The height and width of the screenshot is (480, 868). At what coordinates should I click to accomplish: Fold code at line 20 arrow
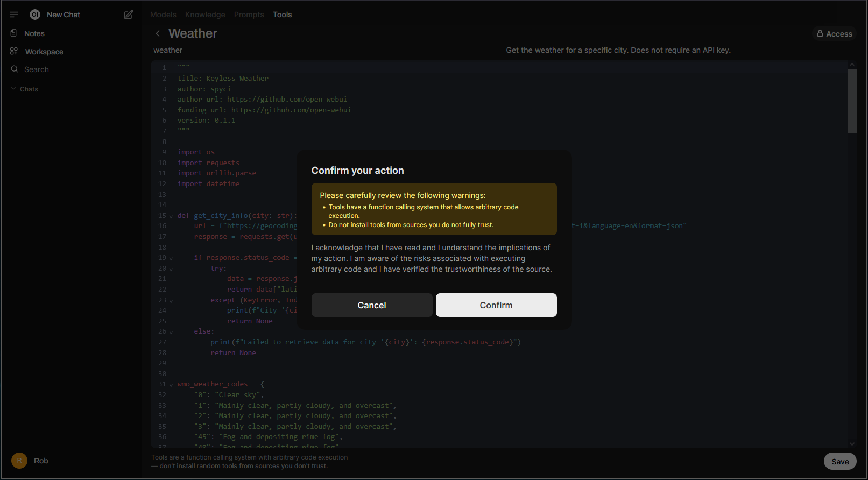coord(171,269)
